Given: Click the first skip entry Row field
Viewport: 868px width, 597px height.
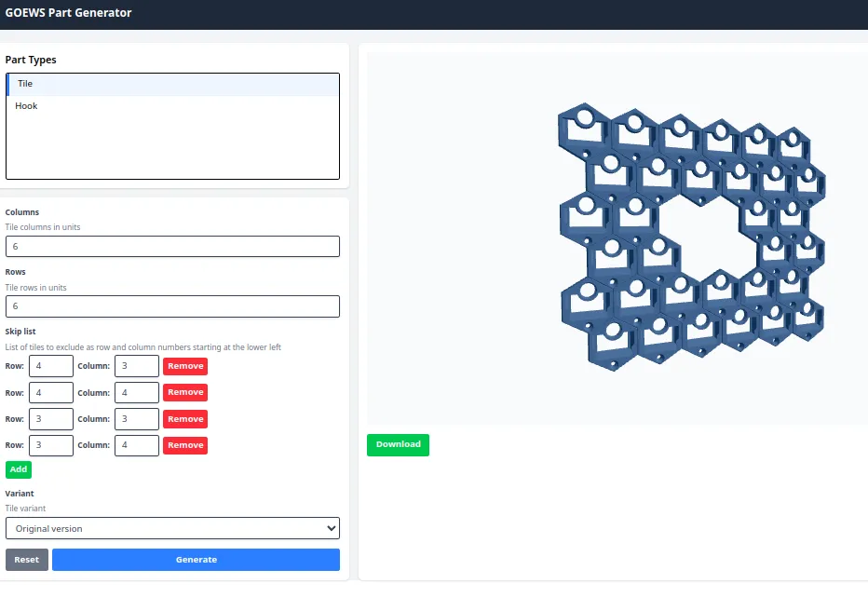Looking at the screenshot, I should pyautogui.click(x=51, y=366).
